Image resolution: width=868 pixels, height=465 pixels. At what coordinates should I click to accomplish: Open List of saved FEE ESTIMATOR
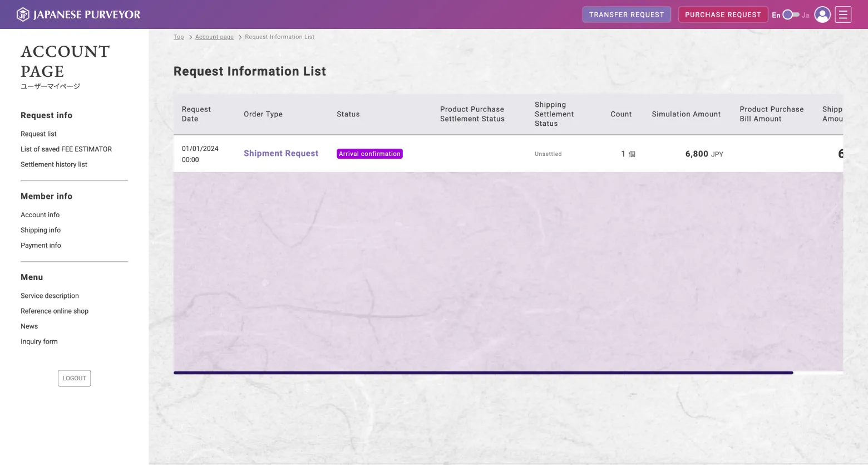coord(66,149)
